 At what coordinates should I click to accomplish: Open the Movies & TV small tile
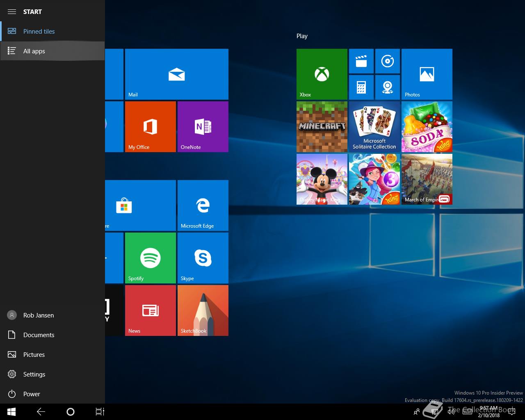pyautogui.click(x=361, y=61)
